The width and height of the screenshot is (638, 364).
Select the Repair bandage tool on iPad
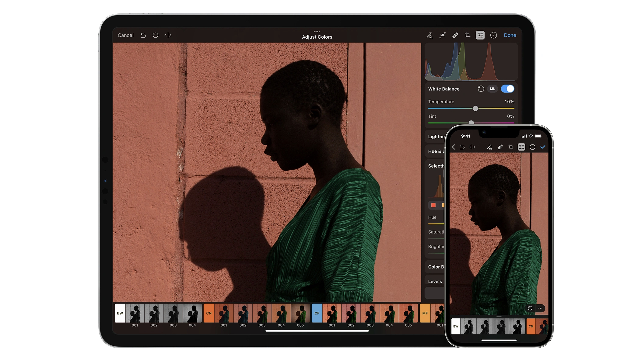point(455,35)
